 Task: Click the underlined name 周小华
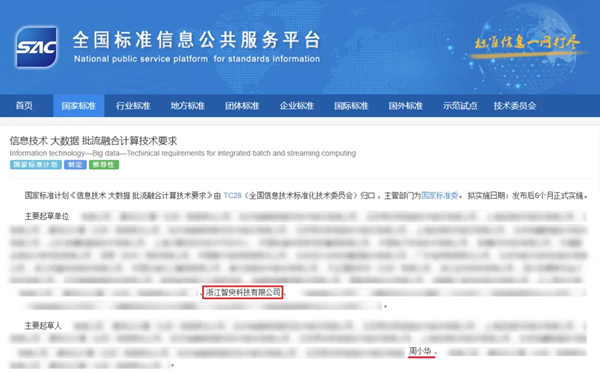[x=421, y=351]
